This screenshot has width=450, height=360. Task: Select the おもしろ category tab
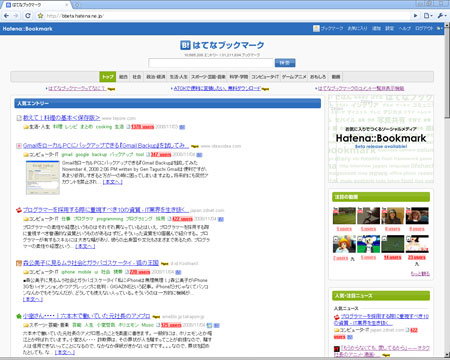click(x=318, y=77)
